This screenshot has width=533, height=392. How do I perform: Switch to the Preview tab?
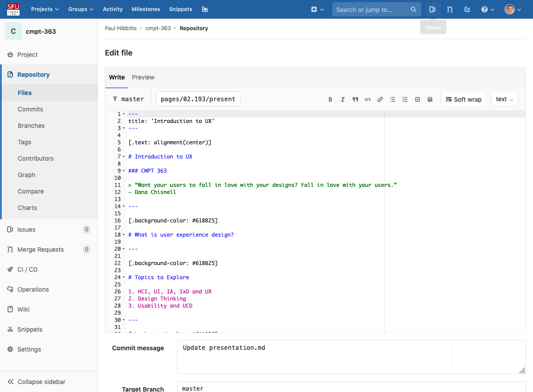coord(143,77)
